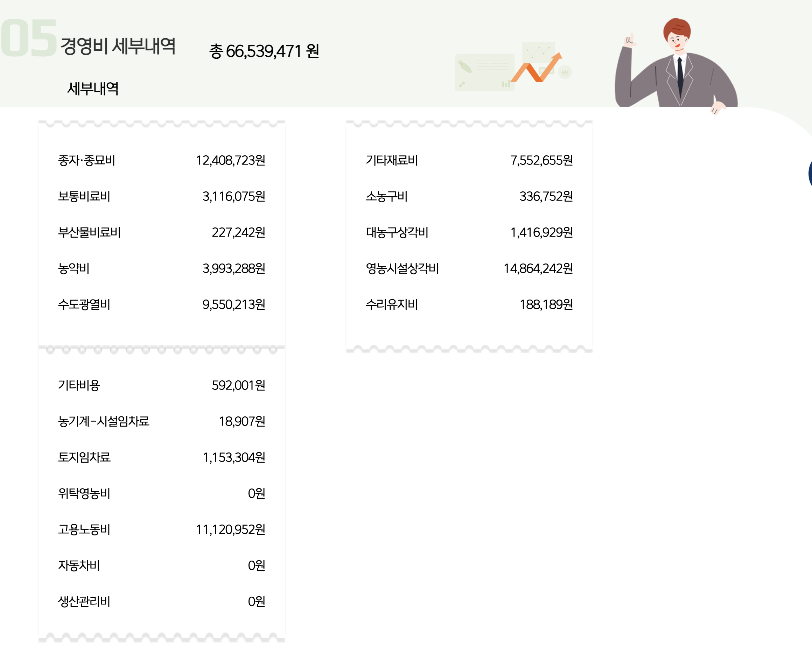Click total amount 총 66,539,471 원
The image size is (812, 653).
pyautogui.click(x=264, y=51)
